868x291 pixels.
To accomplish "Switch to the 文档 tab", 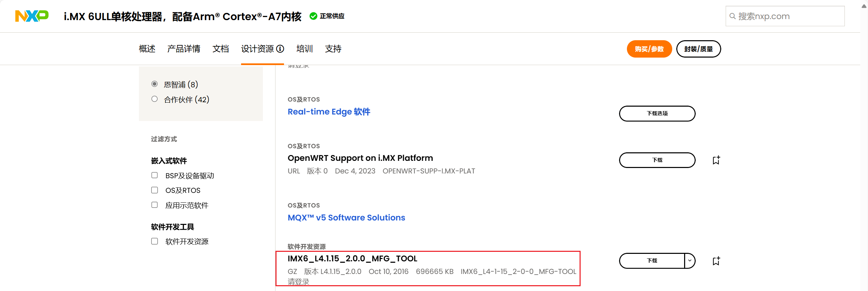I will click(220, 49).
